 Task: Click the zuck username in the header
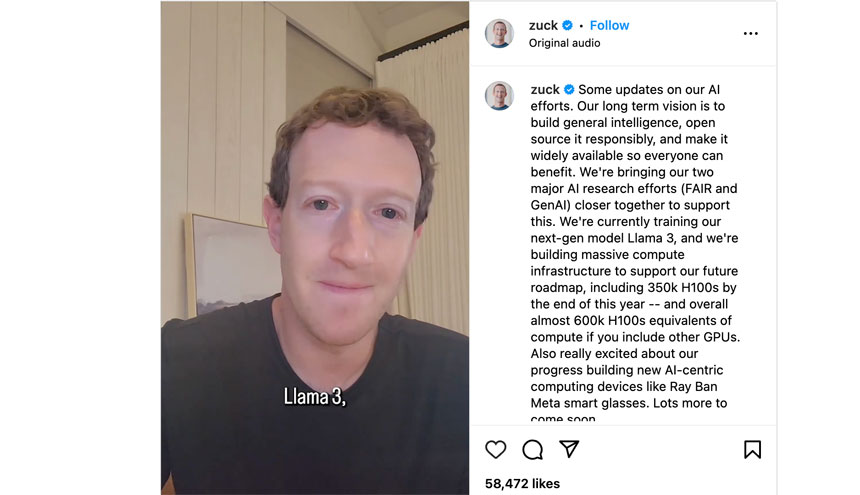(543, 25)
